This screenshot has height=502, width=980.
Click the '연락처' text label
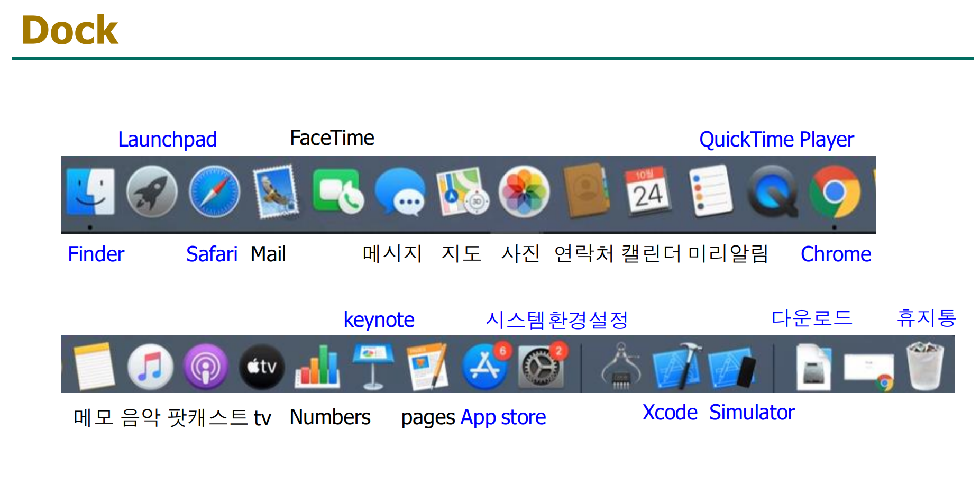click(583, 253)
